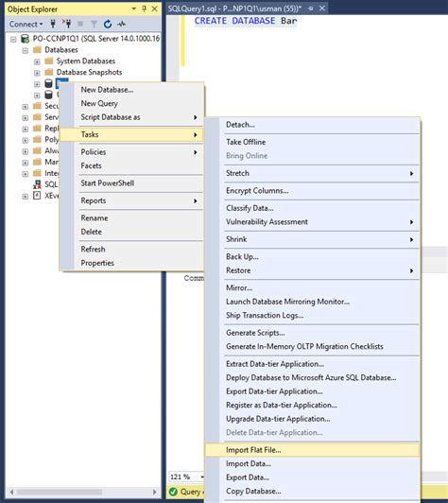Open the Shrink submenu
This screenshot has width=448, height=503.
312,239
